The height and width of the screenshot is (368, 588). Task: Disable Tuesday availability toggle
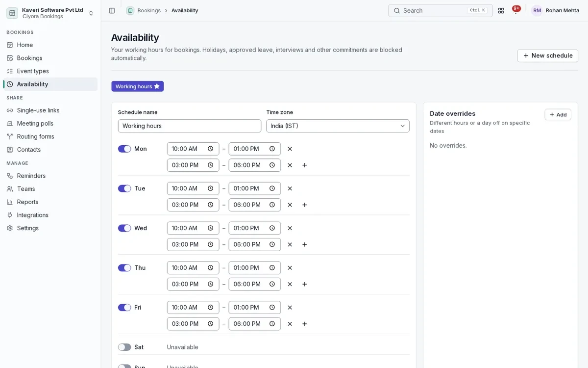pyautogui.click(x=124, y=188)
